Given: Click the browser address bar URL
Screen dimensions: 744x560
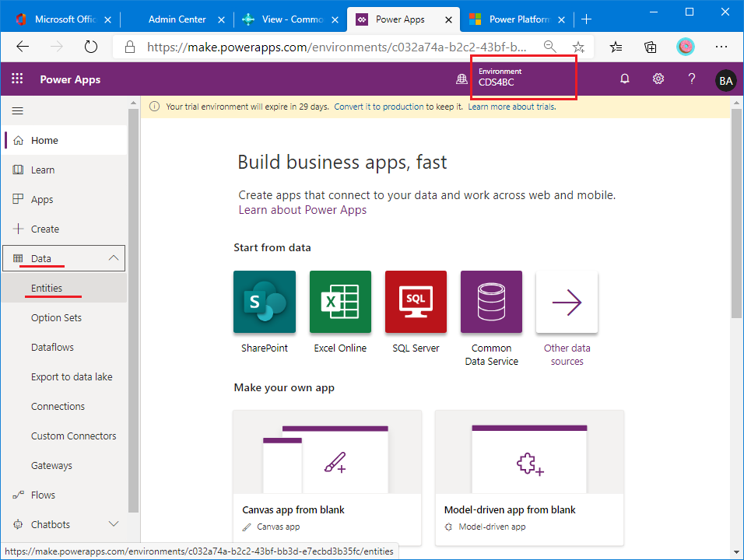Looking at the screenshot, I should click(x=336, y=47).
